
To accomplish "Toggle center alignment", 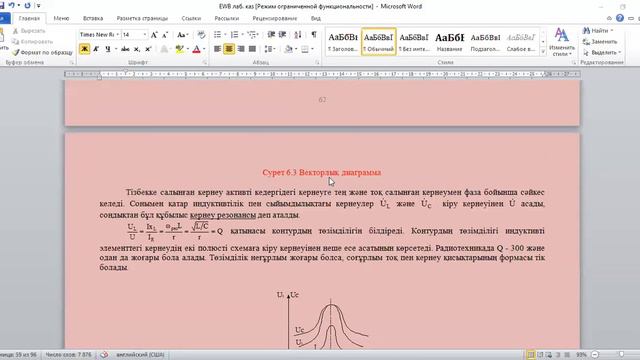I will coord(229,49).
